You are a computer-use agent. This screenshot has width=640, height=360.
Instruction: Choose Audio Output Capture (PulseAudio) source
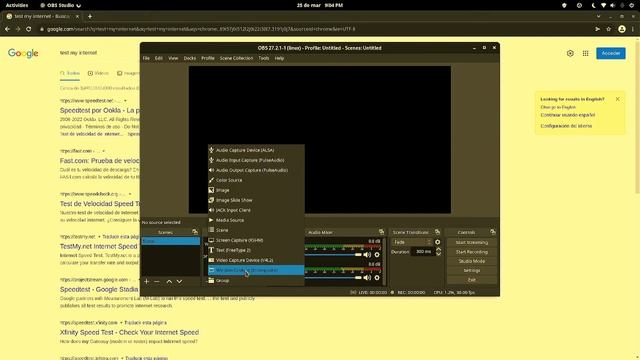coord(256,170)
